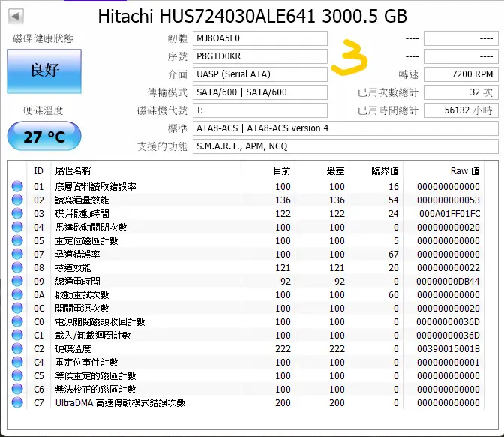Click the previous disk arrow button
The image size is (504, 437).
pos(16,16)
